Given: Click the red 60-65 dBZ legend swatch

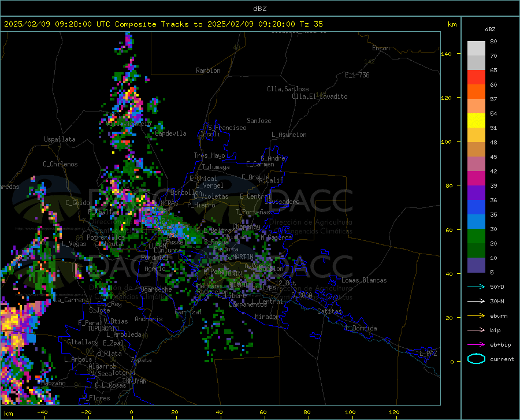Looking at the screenshot, I should point(476,77).
